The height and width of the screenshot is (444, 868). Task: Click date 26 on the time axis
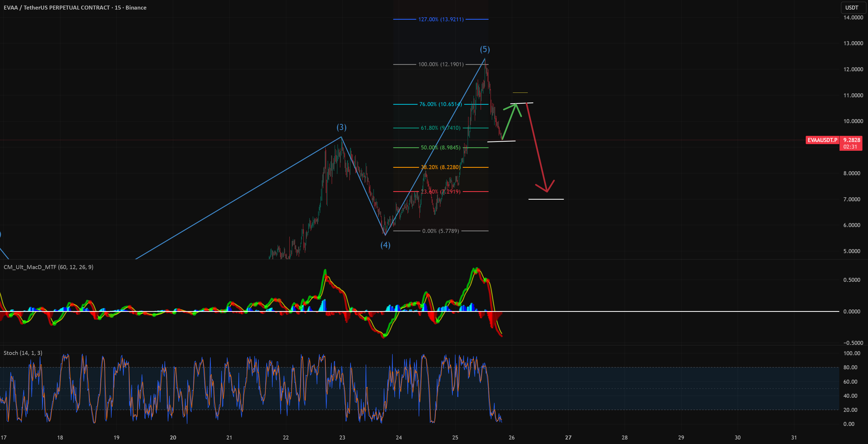[x=512, y=438]
